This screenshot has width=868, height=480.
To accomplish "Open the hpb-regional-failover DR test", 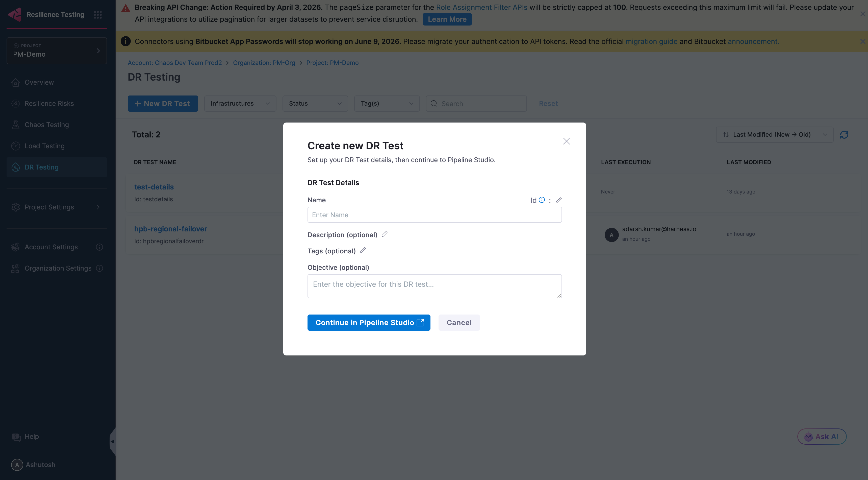I will click(x=170, y=229).
